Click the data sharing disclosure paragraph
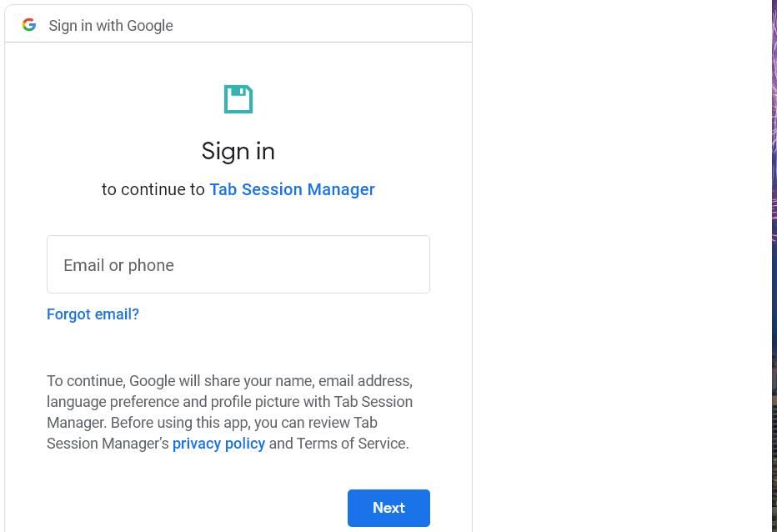 229,412
